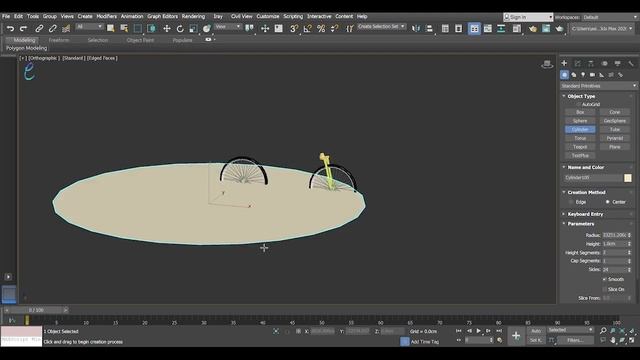Toggle 3D Snaps icon

coord(294,29)
